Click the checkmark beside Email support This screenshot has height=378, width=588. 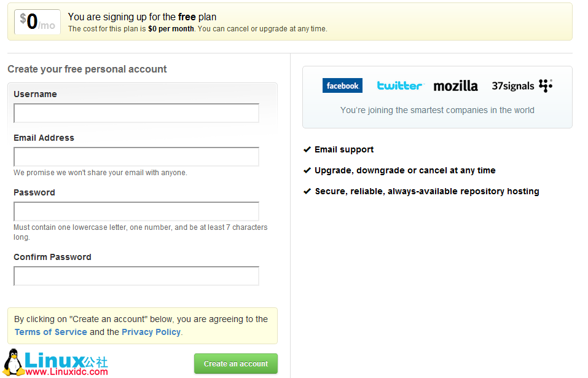(307, 149)
